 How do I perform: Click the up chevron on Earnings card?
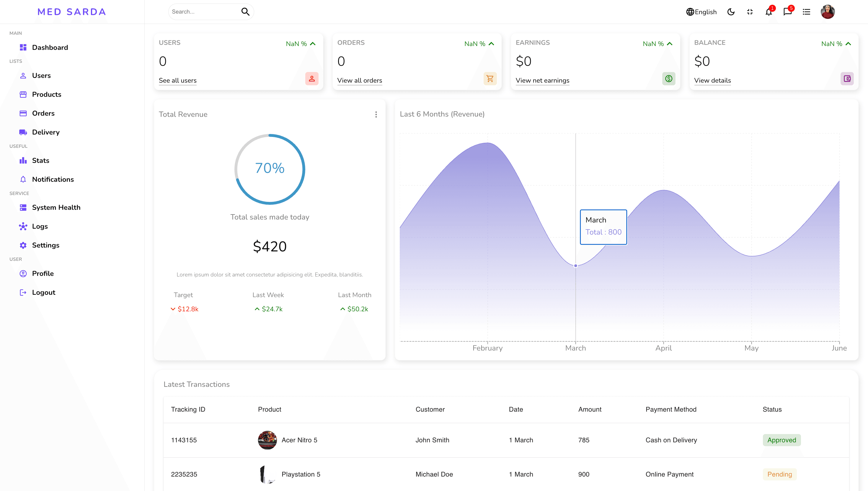(670, 44)
